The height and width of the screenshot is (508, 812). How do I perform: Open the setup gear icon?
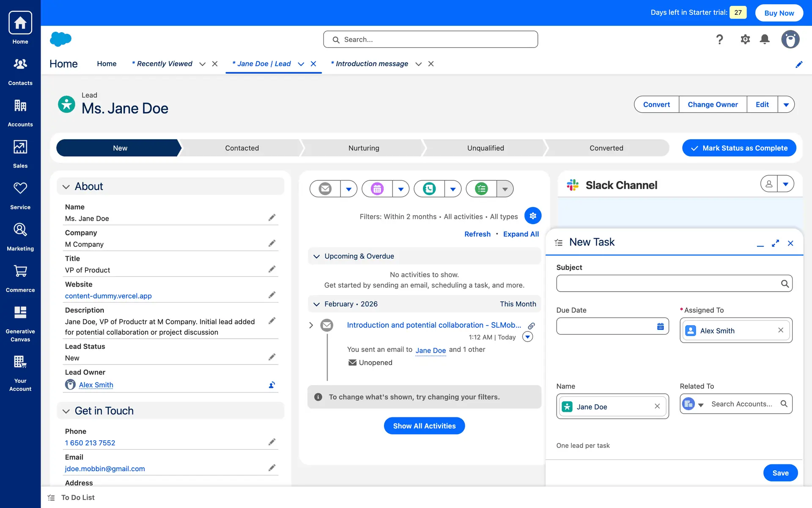(x=745, y=39)
